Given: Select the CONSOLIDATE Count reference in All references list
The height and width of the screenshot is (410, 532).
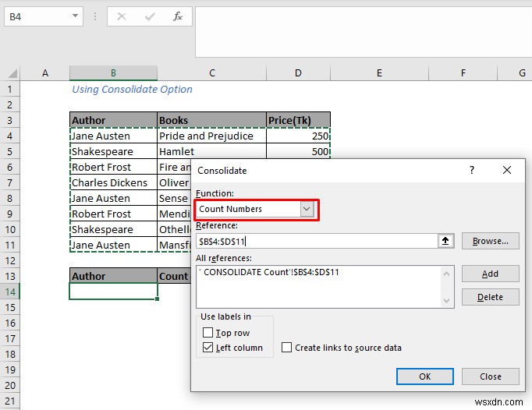Looking at the screenshot, I should (268, 272).
